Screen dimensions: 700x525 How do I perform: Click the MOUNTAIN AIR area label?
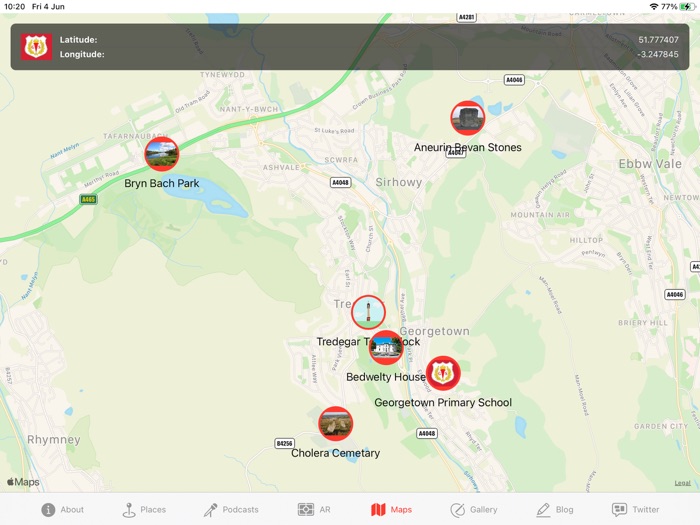[540, 215]
